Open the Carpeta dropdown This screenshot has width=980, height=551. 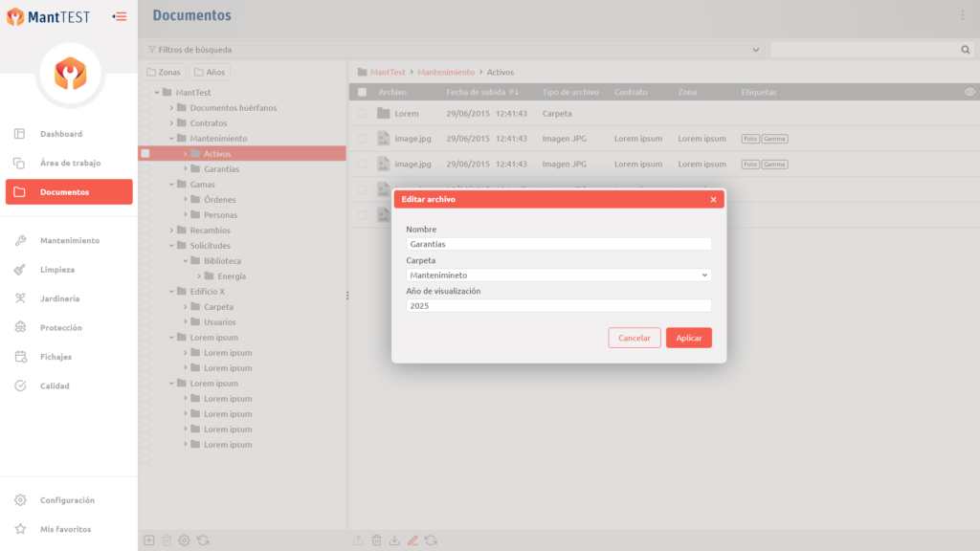[558, 275]
